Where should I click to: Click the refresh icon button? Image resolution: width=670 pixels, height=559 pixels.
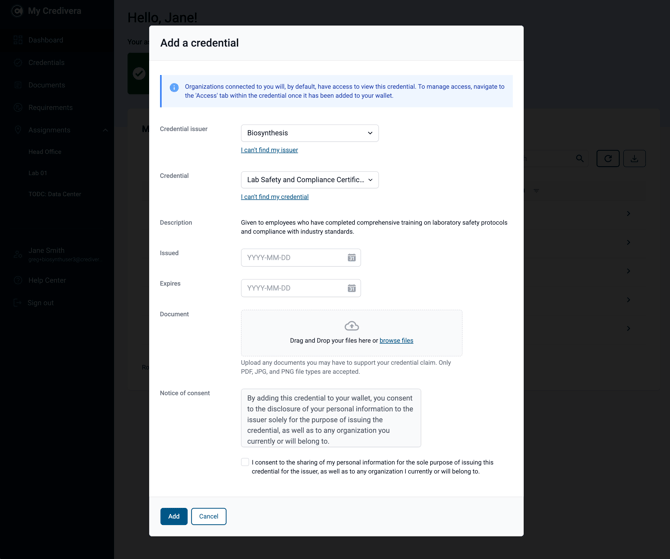608,159
